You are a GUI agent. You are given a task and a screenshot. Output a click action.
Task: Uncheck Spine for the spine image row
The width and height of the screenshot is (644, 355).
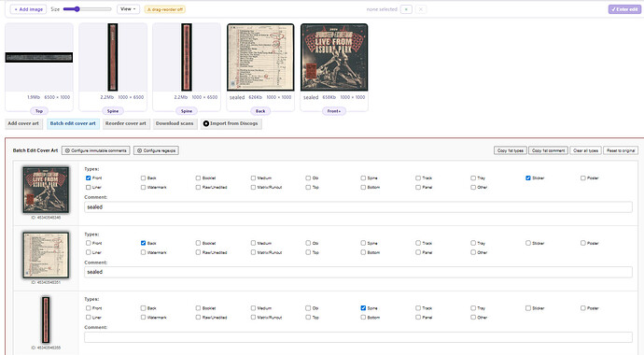[x=363, y=308]
